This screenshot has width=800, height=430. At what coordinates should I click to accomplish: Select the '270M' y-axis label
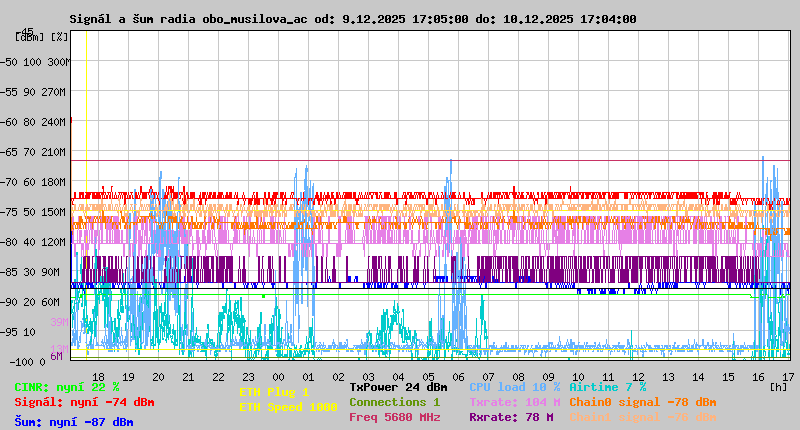pyautogui.click(x=53, y=92)
